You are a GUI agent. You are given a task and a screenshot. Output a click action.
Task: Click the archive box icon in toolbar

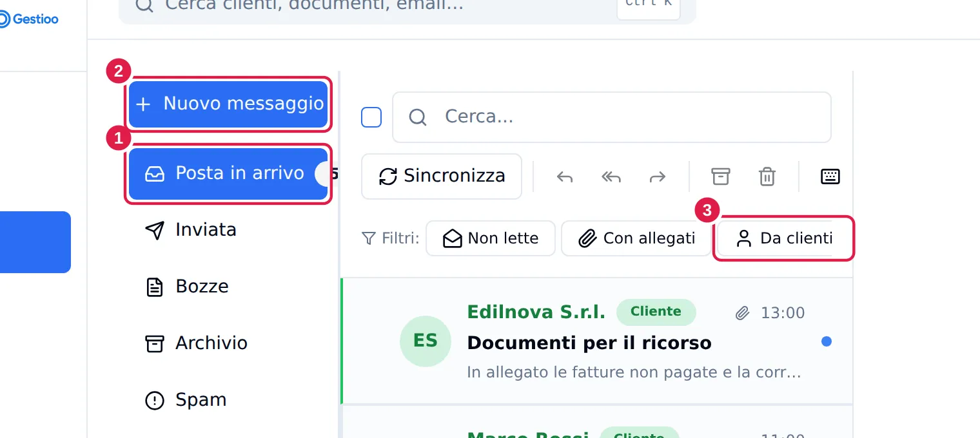pyautogui.click(x=721, y=176)
